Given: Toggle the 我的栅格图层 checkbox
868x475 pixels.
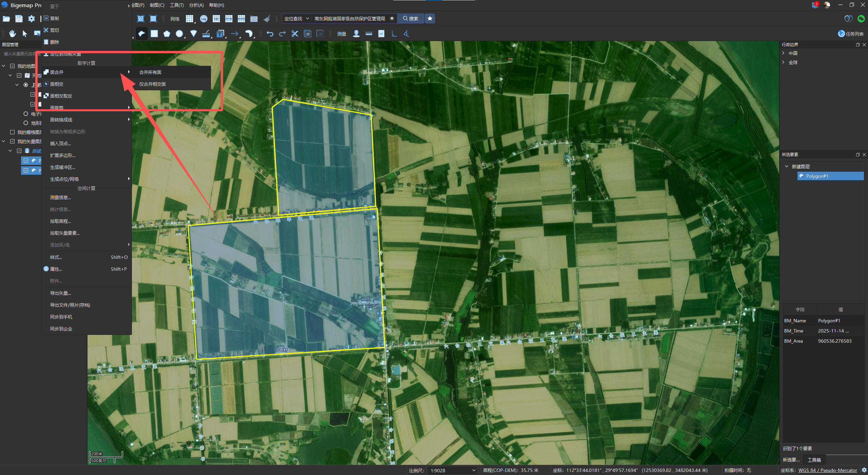Looking at the screenshot, I should coord(13,132).
